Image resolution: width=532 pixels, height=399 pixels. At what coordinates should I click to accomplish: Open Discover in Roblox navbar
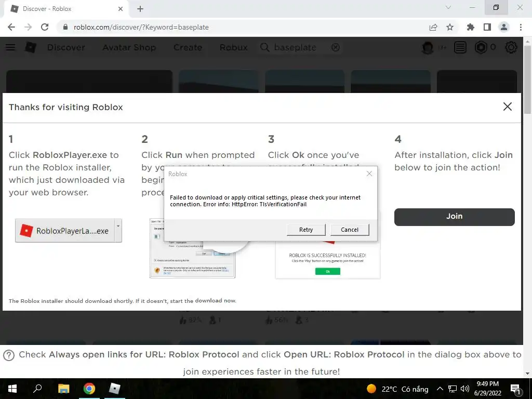click(66, 47)
